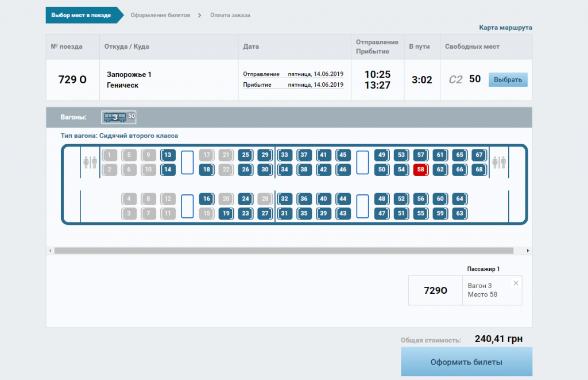The height and width of the screenshot is (380, 588).
Task: Click Оформить билеты to proceed
Action: pyautogui.click(x=466, y=362)
